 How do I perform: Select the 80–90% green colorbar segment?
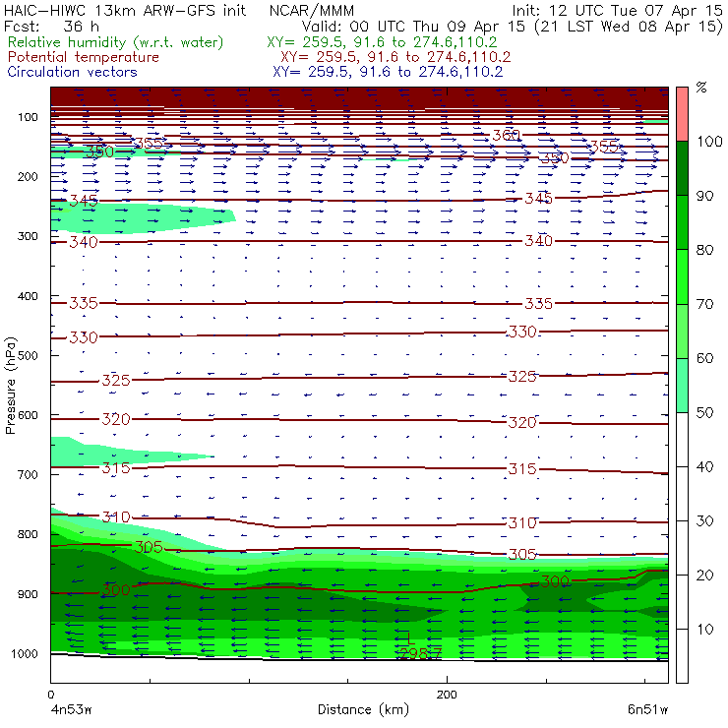[682, 222]
